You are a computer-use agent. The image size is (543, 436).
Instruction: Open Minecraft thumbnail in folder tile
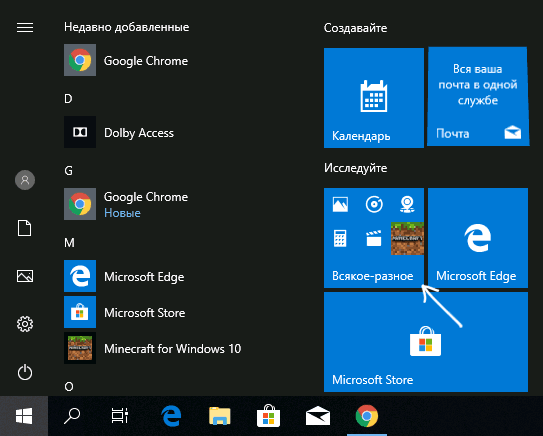point(407,238)
